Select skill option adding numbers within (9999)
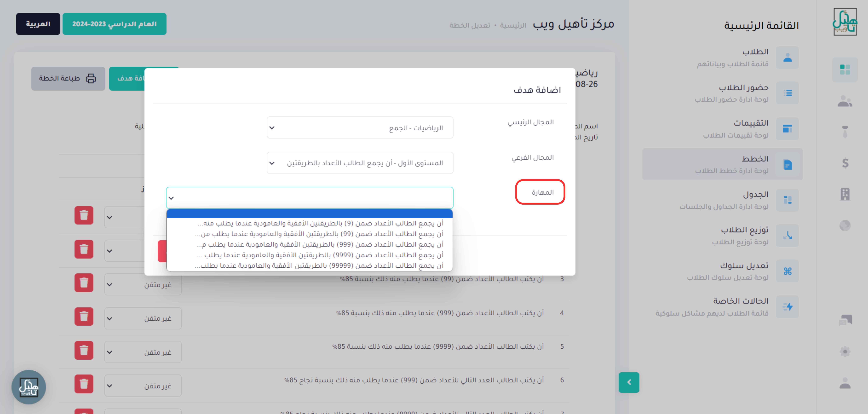The height and width of the screenshot is (414, 868). pos(310,255)
